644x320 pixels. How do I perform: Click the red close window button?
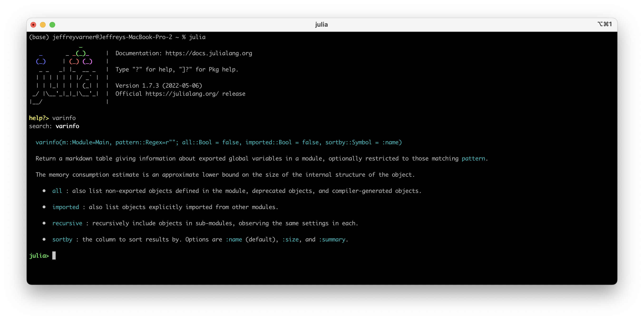[x=33, y=25]
